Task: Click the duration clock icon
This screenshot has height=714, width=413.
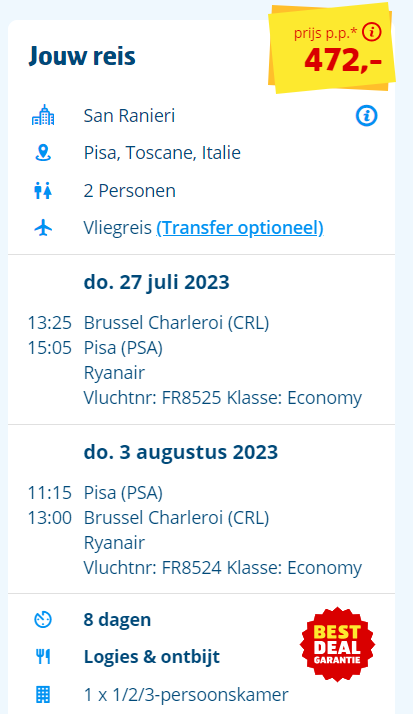Action: pyautogui.click(x=43, y=620)
